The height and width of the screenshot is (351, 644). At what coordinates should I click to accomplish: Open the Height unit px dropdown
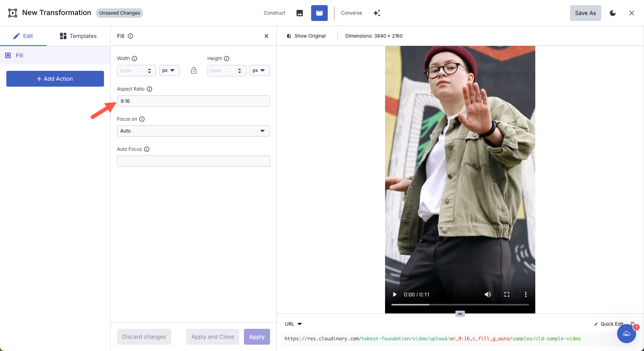pos(260,70)
